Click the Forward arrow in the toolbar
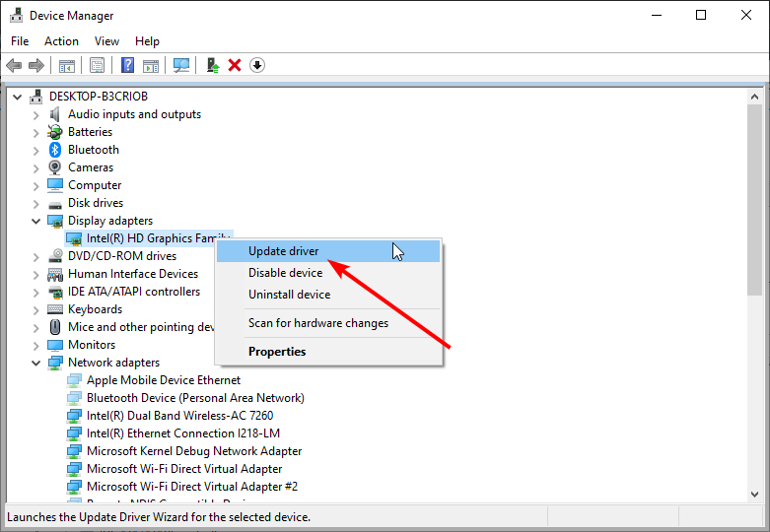Image resolution: width=770 pixels, height=532 pixels. tap(36, 65)
